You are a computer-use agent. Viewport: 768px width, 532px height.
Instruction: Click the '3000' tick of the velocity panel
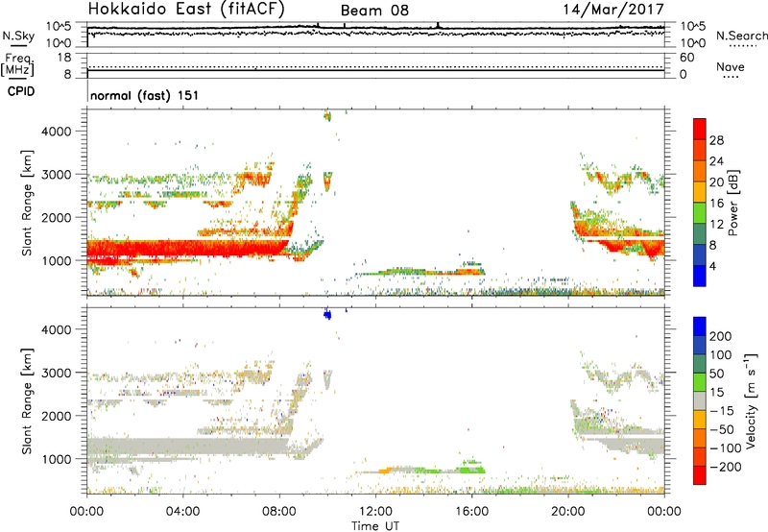(x=57, y=373)
